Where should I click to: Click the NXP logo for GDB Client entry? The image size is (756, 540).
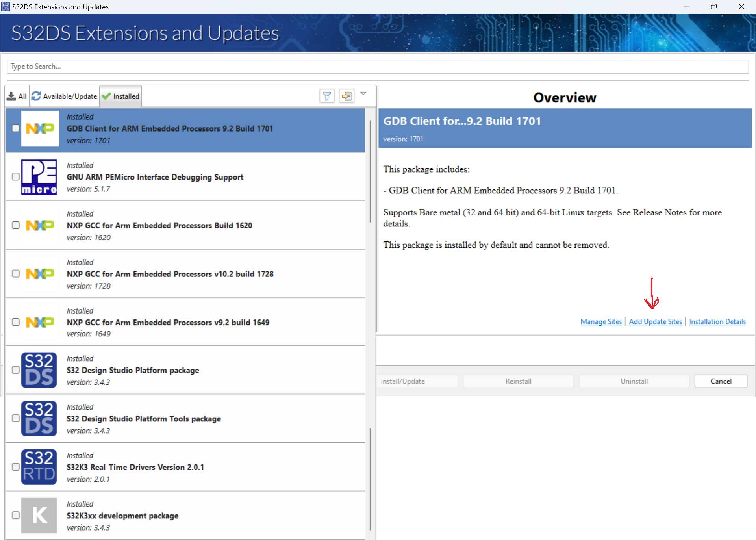pos(40,128)
